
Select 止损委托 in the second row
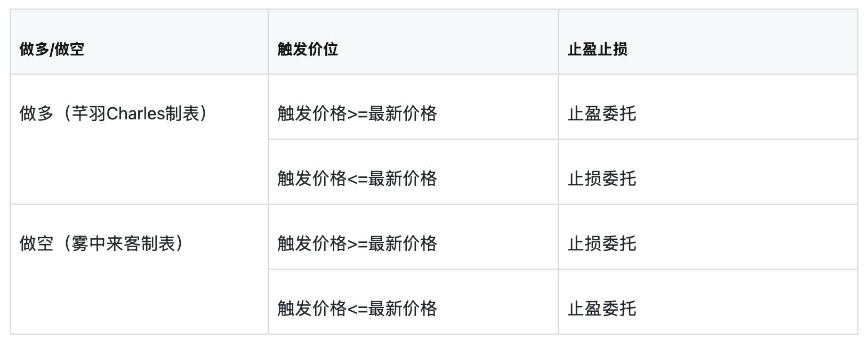(601, 179)
